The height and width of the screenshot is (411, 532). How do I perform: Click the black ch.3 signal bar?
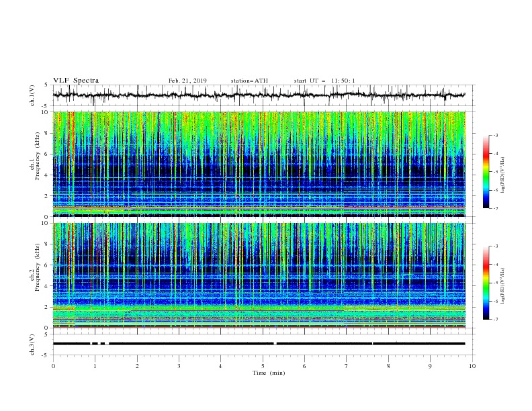click(x=259, y=344)
